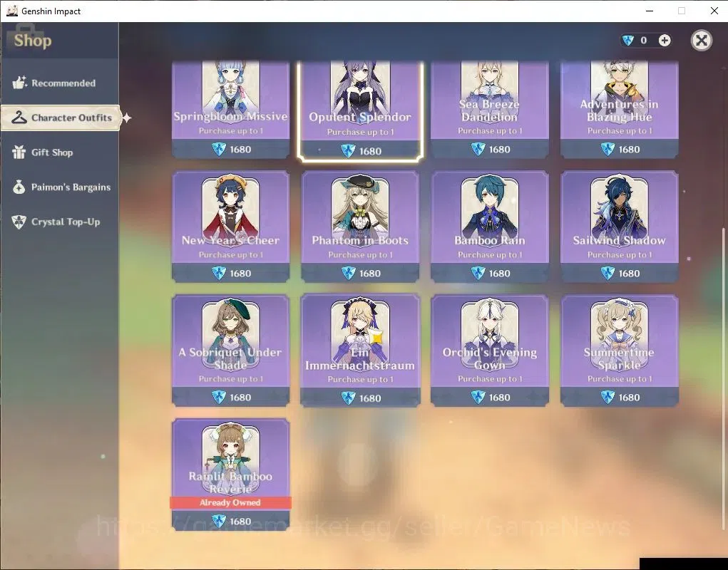Click the Genesis Crystal balance icon
Image resolution: width=728 pixels, height=570 pixels.
click(x=628, y=41)
